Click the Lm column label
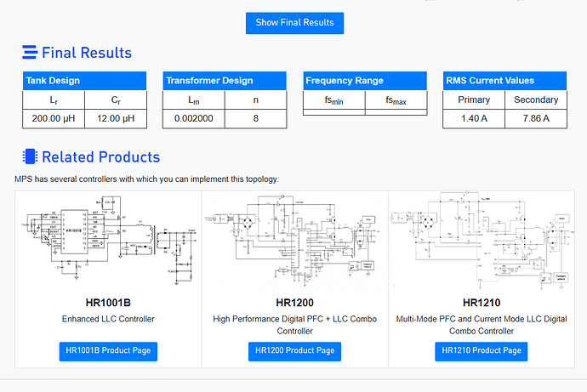The image size is (587, 392). (x=194, y=100)
